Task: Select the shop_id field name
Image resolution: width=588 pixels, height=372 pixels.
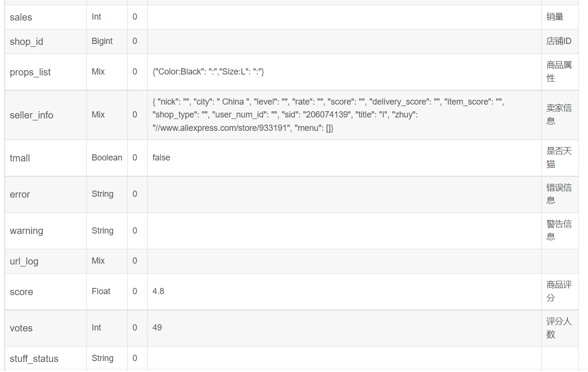Action: tap(26, 42)
